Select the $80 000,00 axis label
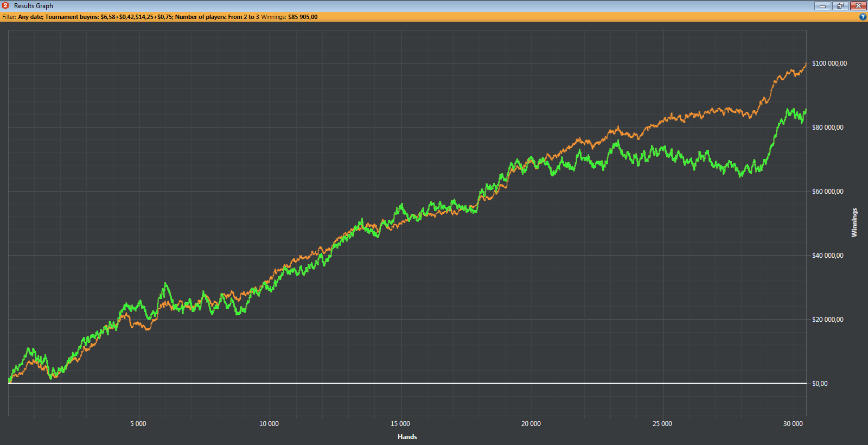The height and width of the screenshot is (445, 868). tap(827, 128)
